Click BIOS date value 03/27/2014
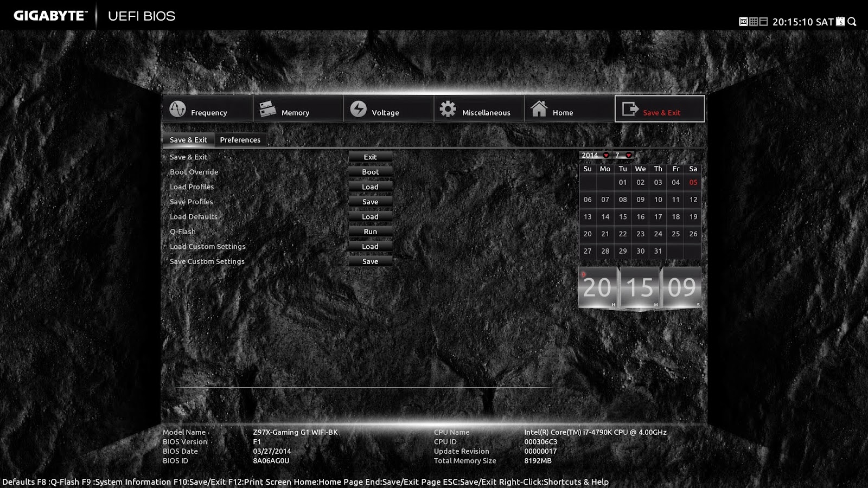868x488 pixels. pos(272,451)
